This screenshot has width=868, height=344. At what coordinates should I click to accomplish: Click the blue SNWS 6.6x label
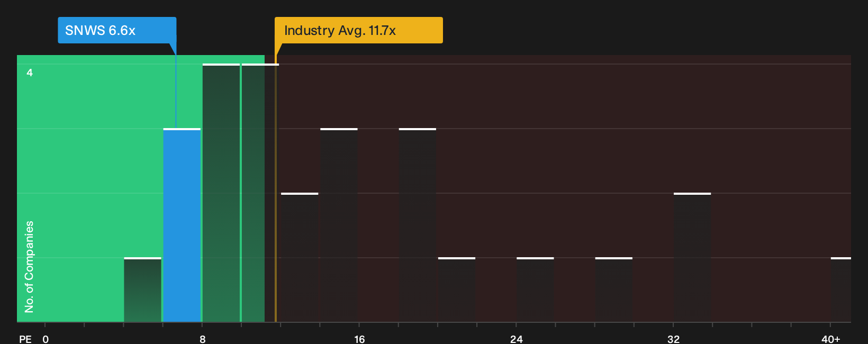click(117, 30)
